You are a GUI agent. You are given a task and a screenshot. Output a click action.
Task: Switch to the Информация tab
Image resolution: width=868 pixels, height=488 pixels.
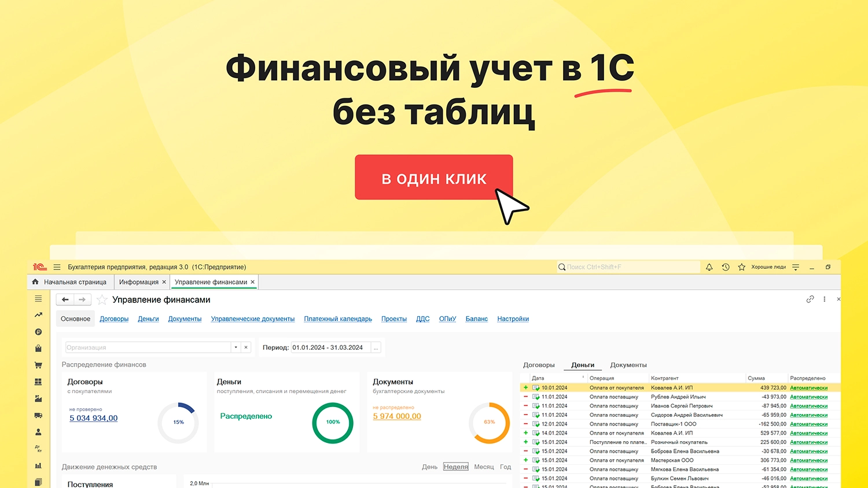(x=138, y=282)
